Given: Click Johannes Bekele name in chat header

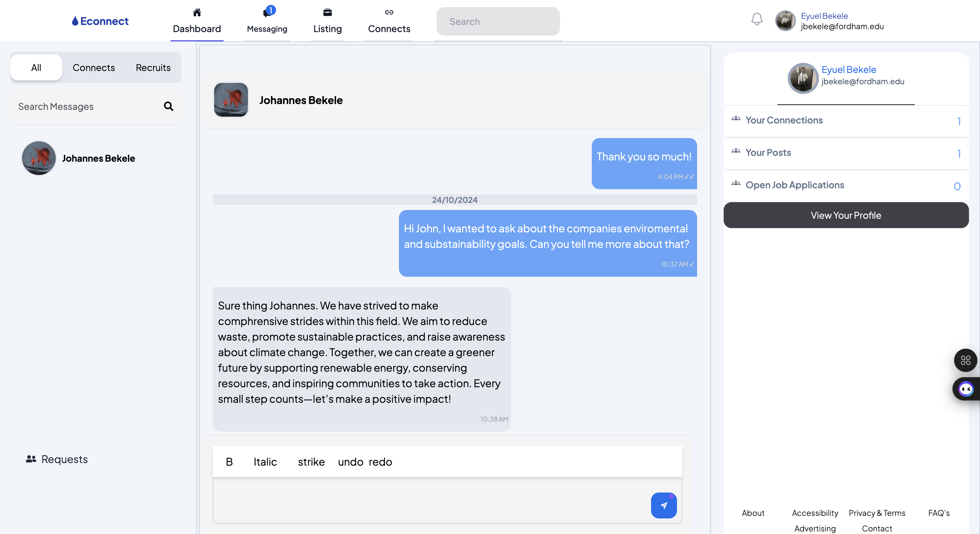Looking at the screenshot, I should (x=301, y=100).
